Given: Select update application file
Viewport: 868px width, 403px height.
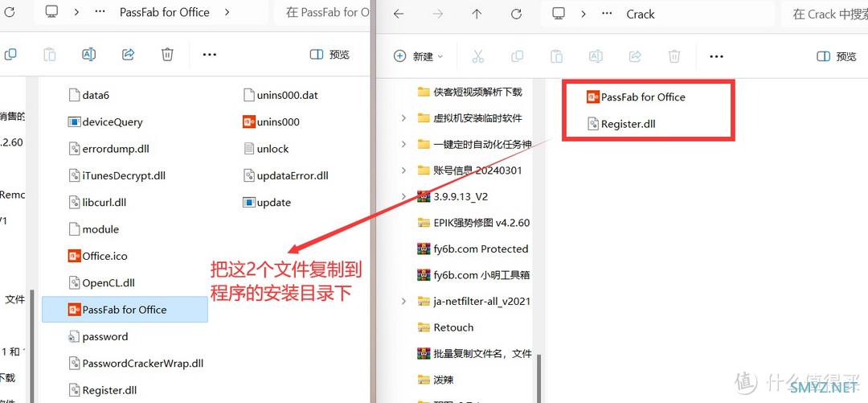Looking at the screenshot, I should [268, 203].
